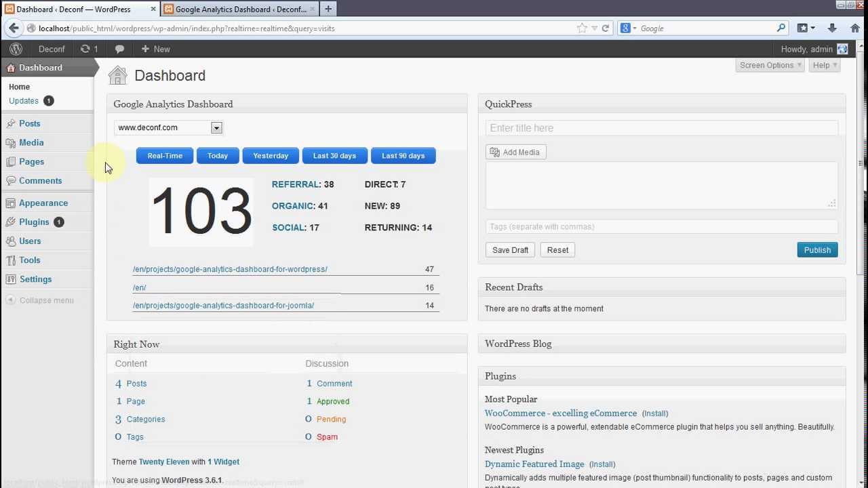Click Reset in QuickPress
Screen dimensions: 868x488
(x=557, y=250)
